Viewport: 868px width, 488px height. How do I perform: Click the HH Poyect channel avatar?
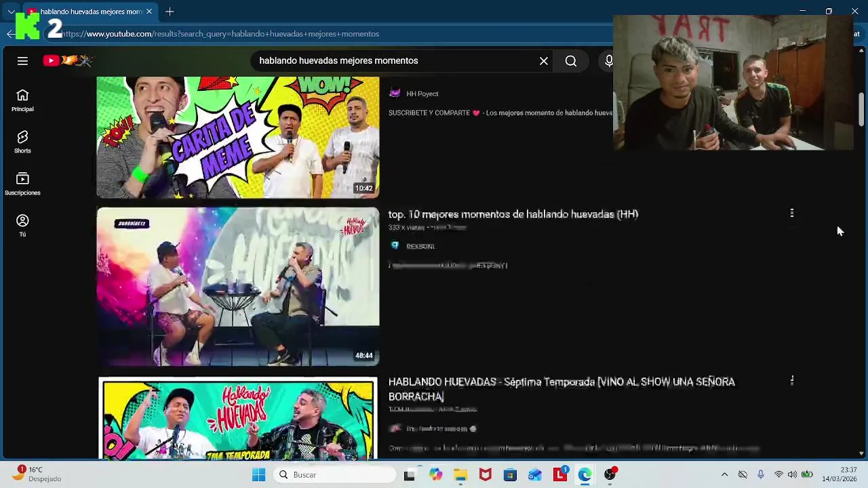pos(395,94)
